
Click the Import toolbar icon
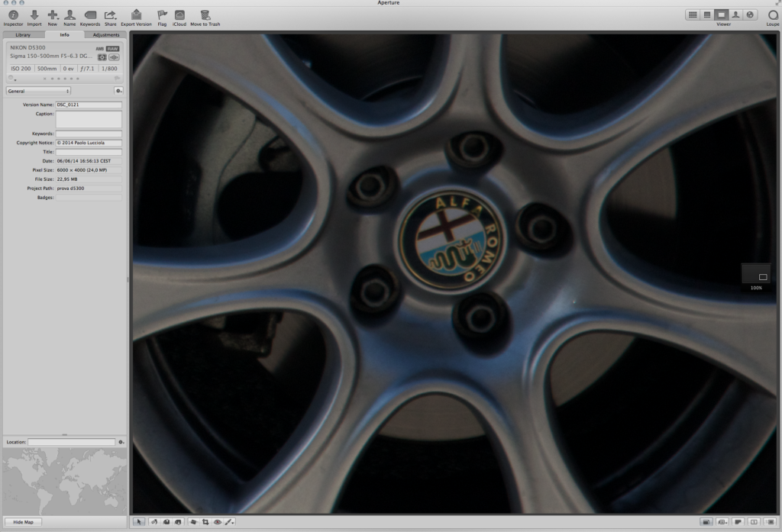[x=34, y=18]
